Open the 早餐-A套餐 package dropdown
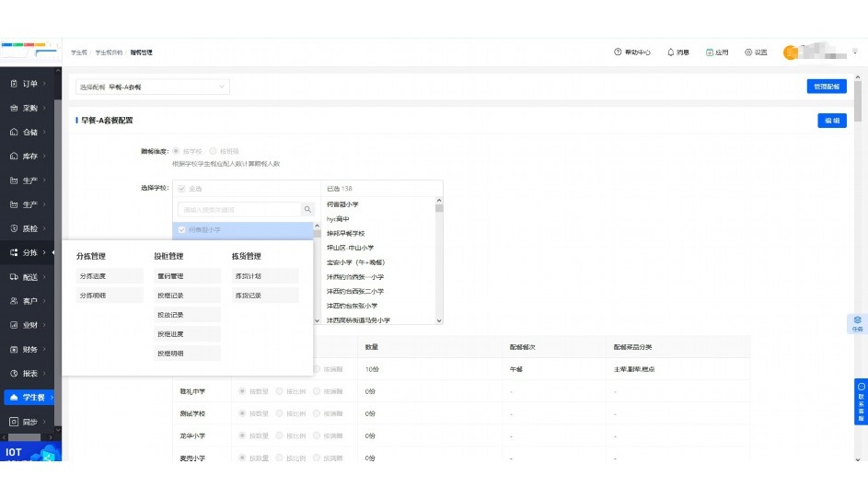Image resolution: width=868 pixels, height=499 pixels. (152, 87)
